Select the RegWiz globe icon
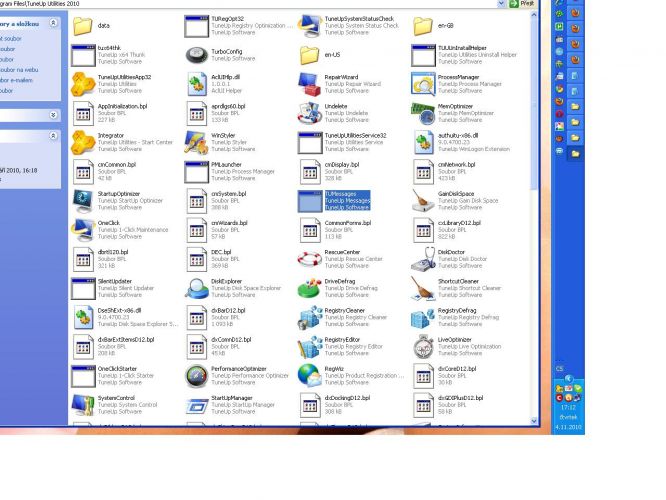Image resolution: width=666 pixels, height=500 pixels. pyautogui.click(x=310, y=376)
